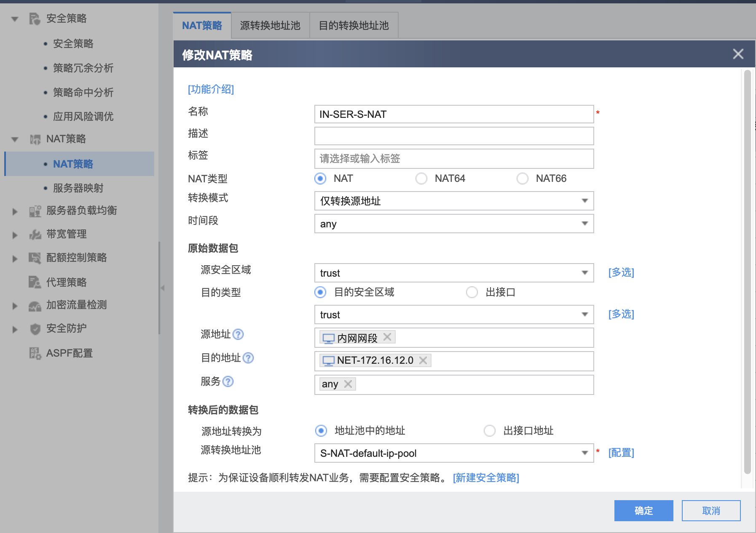Open 应用风险调优 in the sidebar

pos(83,117)
